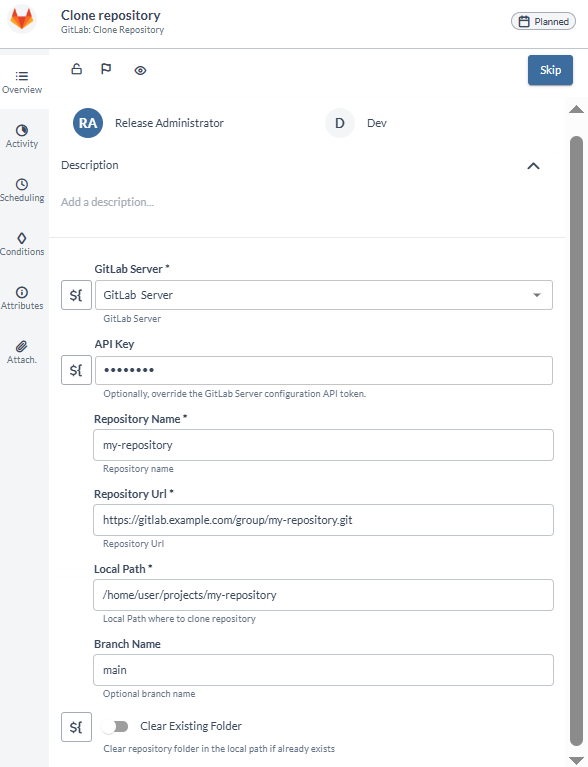Screen dimensions: 588x767
Task: Click variable ${ button for GitLab Server
Action: 76,295
